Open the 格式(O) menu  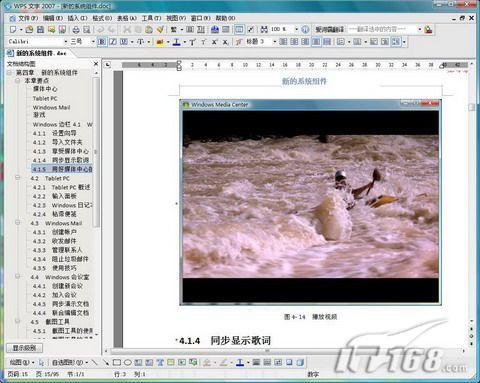click(x=102, y=18)
